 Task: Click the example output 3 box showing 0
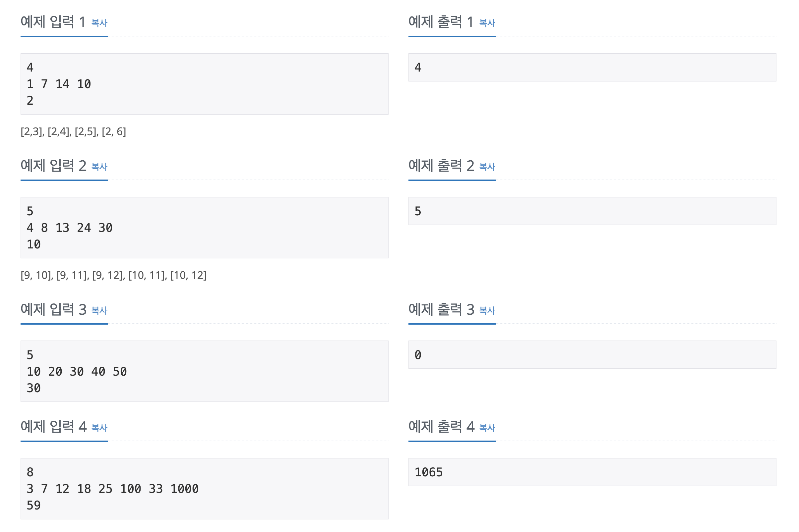click(x=592, y=355)
